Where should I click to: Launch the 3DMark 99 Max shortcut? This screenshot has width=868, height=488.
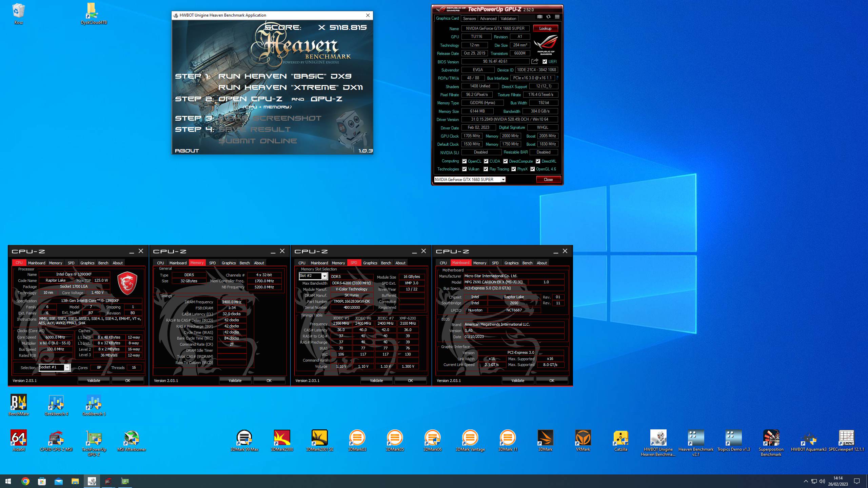(x=244, y=441)
